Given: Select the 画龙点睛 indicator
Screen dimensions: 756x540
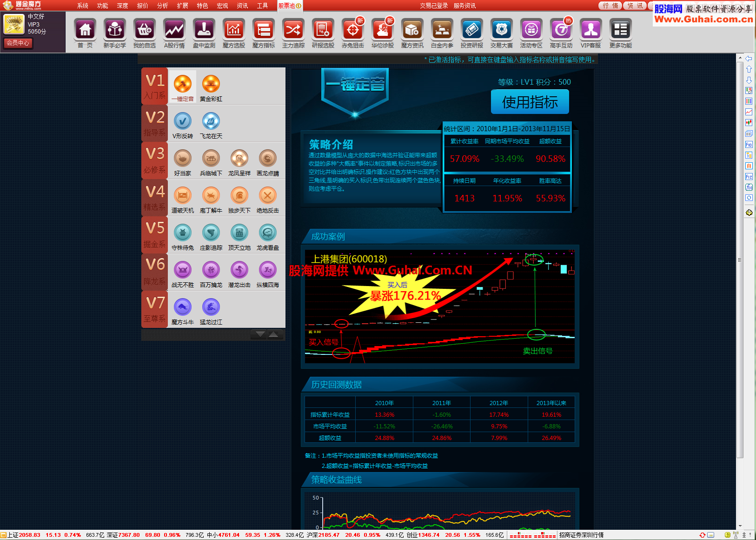Looking at the screenshot, I should pos(268,162).
